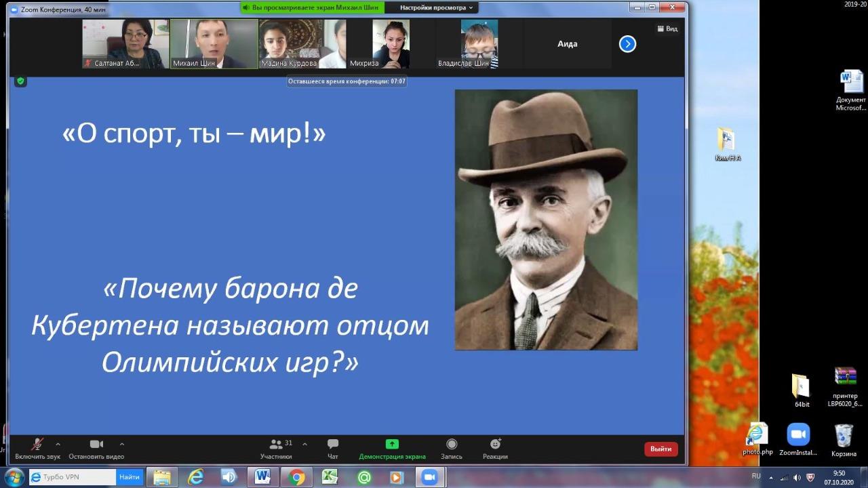Click the green encryption shield icon
This screenshot has height=488, width=868.
tap(21, 81)
